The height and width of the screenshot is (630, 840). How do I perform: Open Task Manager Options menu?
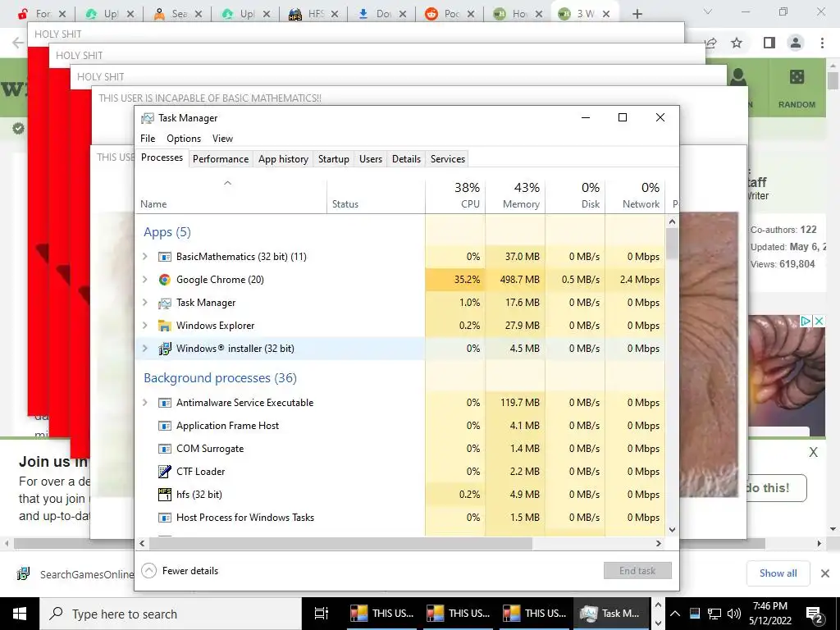pyautogui.click(x=184, y=138)
